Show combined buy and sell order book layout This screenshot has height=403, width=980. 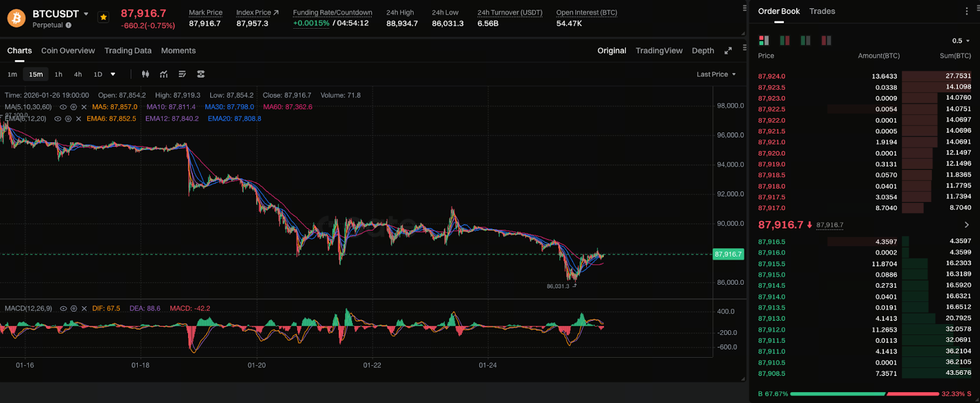[x=764, y=40]
